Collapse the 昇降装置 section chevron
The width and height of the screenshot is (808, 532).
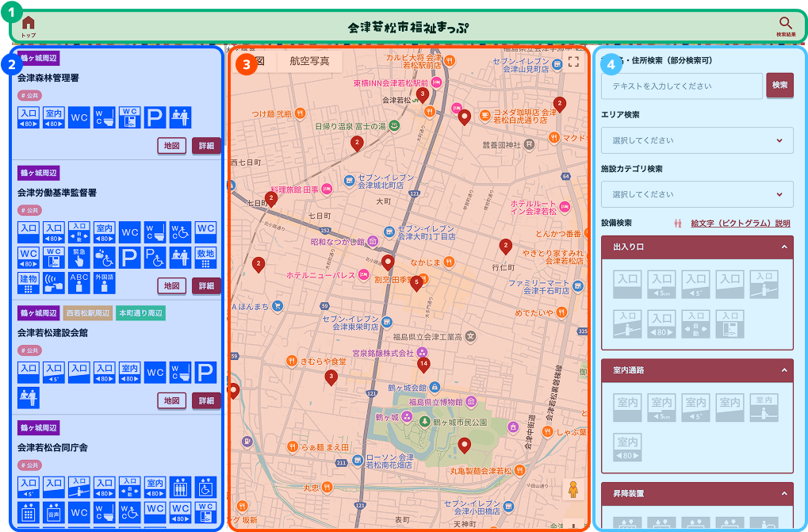783,493
